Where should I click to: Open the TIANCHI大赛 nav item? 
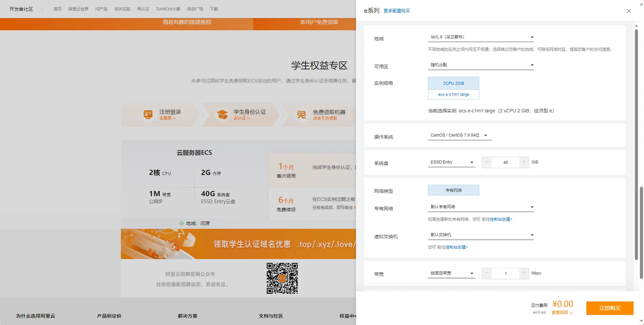pyautogui.click(x=168, y=9)
